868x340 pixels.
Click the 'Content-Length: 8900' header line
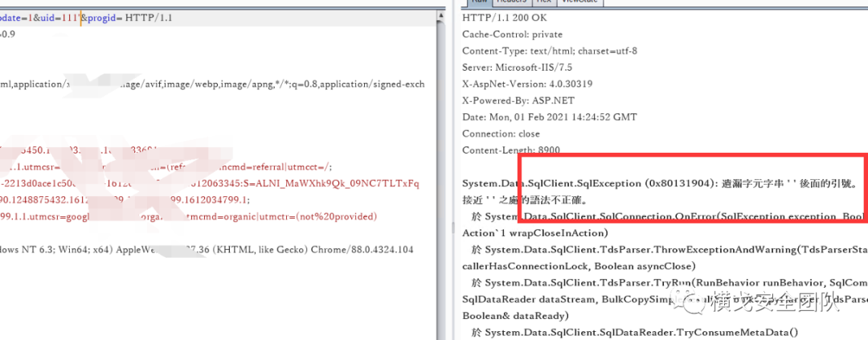[511, 150]
